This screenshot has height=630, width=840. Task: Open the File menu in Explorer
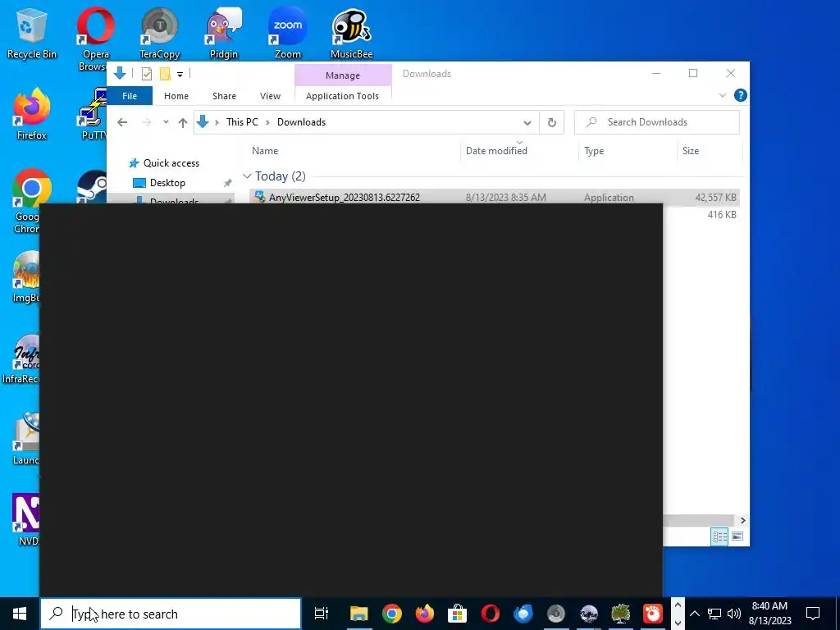130,96
